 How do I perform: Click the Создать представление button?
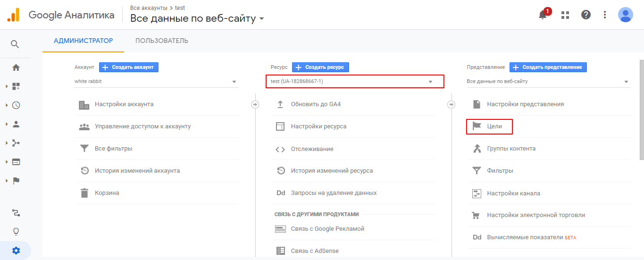(548, 67)
